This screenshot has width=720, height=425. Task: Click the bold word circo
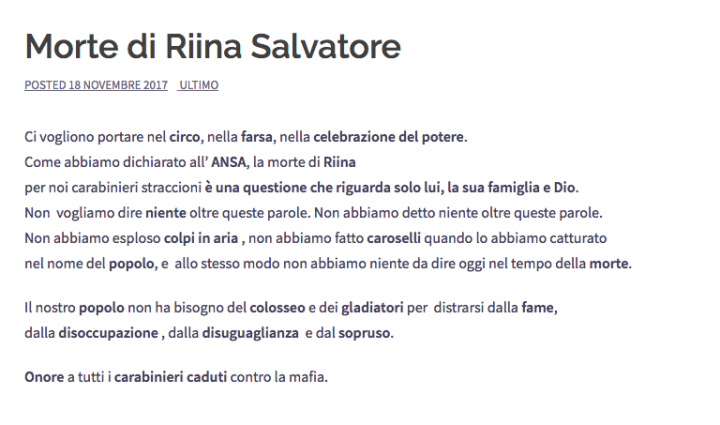pyautogui.click(x=185, y=137)
